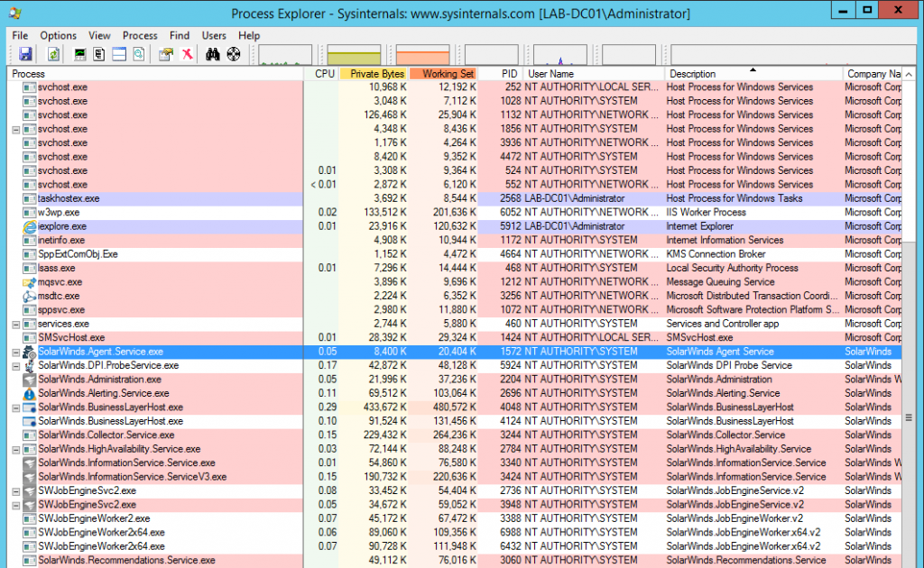Click the Save toolbar icon
924x568 pixels.
25,54
